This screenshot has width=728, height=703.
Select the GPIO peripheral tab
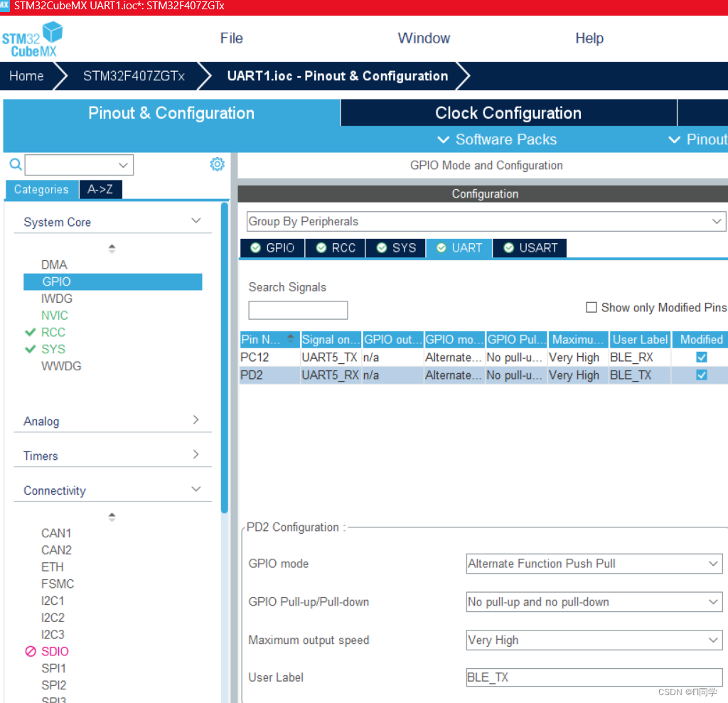272,248
